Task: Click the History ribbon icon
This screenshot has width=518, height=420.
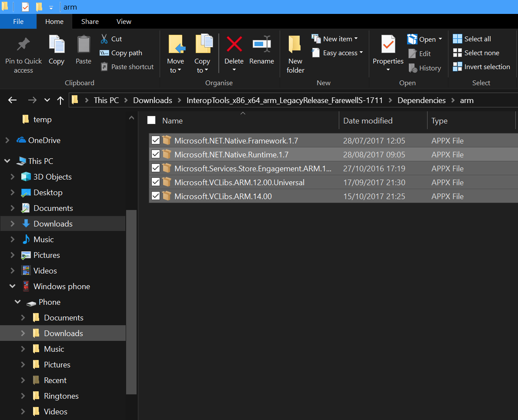Action: pyautogui.click(x=413, y=68)
